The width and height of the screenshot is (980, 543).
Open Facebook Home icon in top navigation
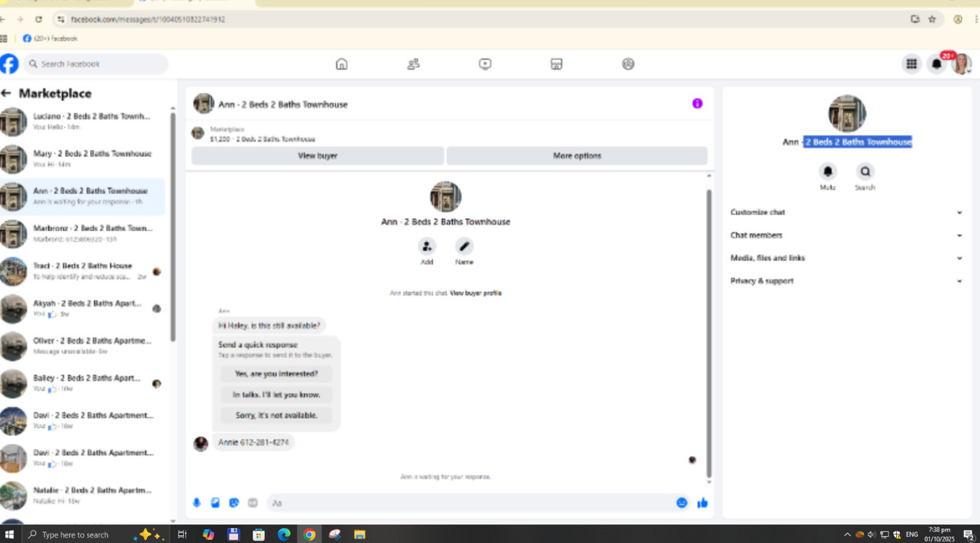tap(342, 64)
